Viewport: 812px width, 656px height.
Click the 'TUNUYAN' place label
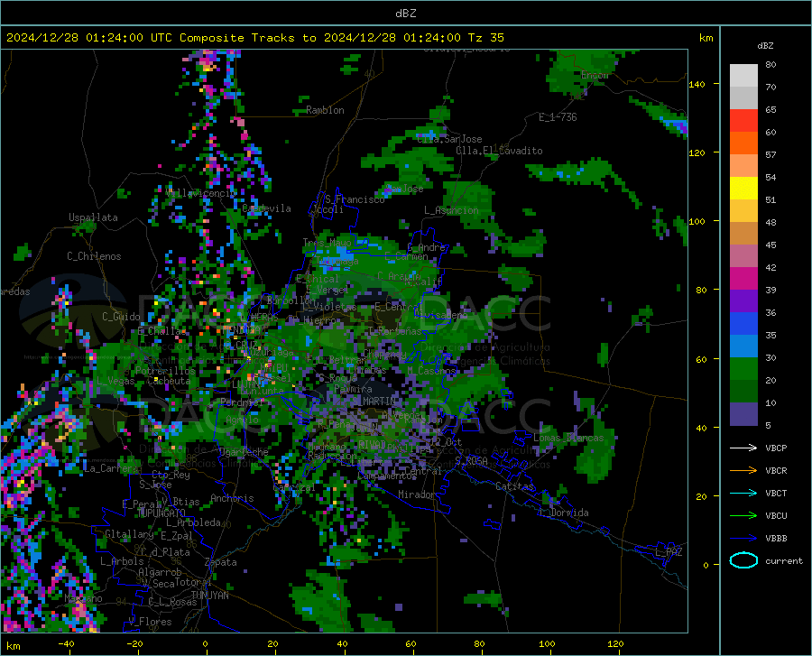coord(209,596)
